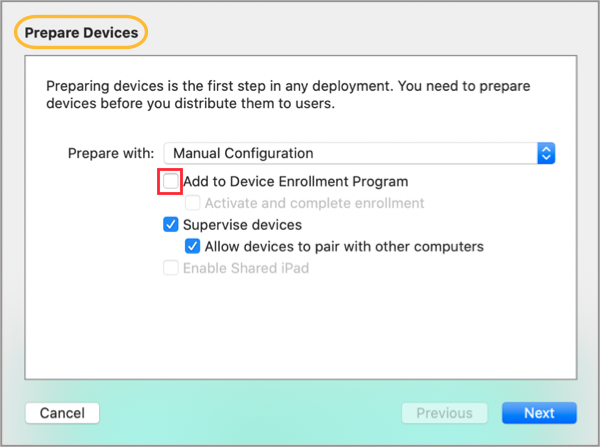600x447 pixels.
Task: Click the 'Manual Configuration' text in the dropdown
Action: tap(243, 153)
